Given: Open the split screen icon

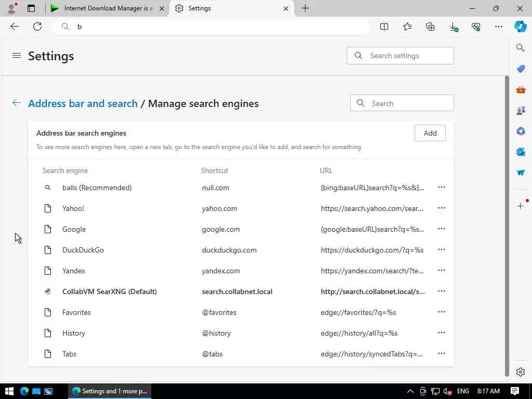Looking at the screenshot, I should 384,26.
